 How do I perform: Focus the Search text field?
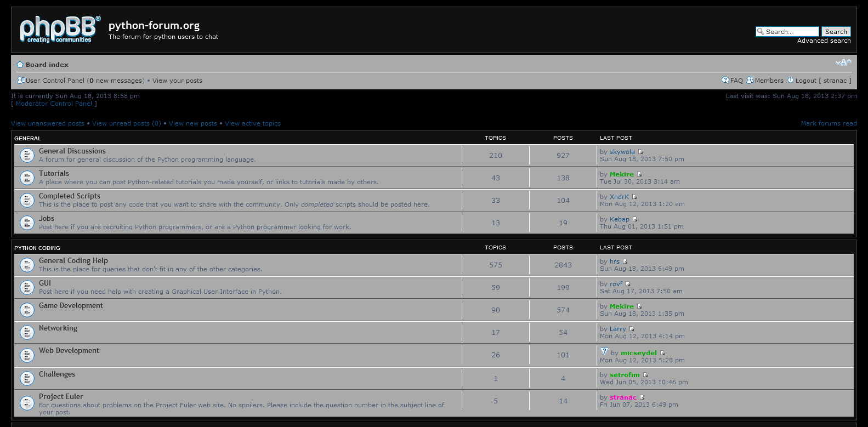pyautogui.click(x=787, y=32)
